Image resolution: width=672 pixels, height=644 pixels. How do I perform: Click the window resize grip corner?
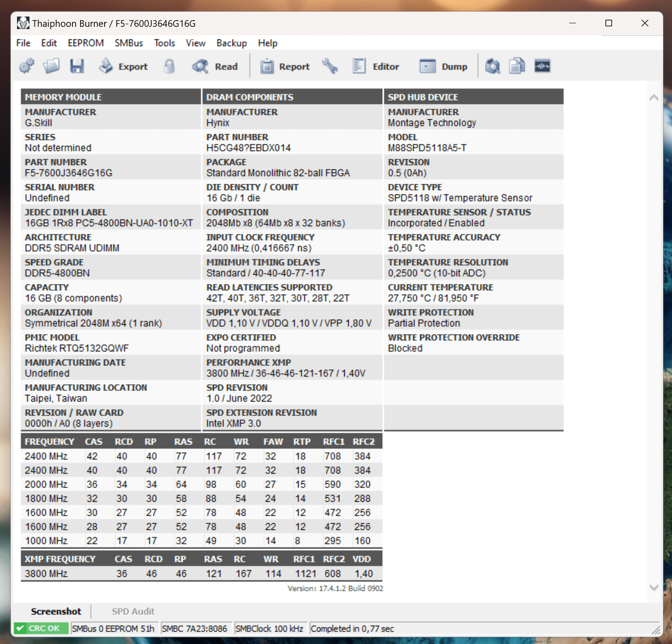coord(656,630)
